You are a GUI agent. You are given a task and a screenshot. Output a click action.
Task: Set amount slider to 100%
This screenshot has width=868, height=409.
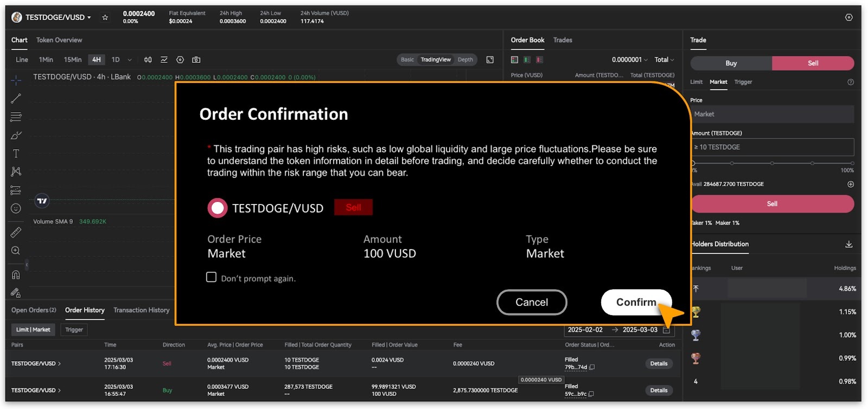[852, 163]
